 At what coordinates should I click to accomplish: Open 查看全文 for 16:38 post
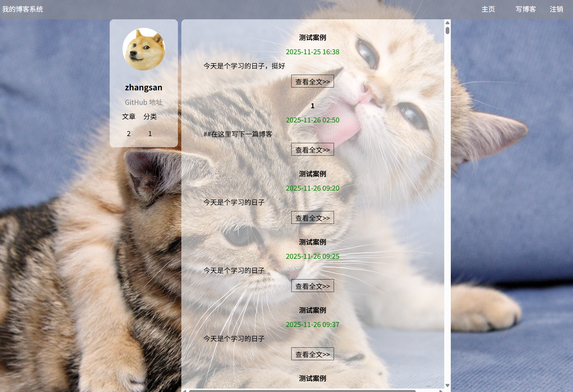(312, 82)
